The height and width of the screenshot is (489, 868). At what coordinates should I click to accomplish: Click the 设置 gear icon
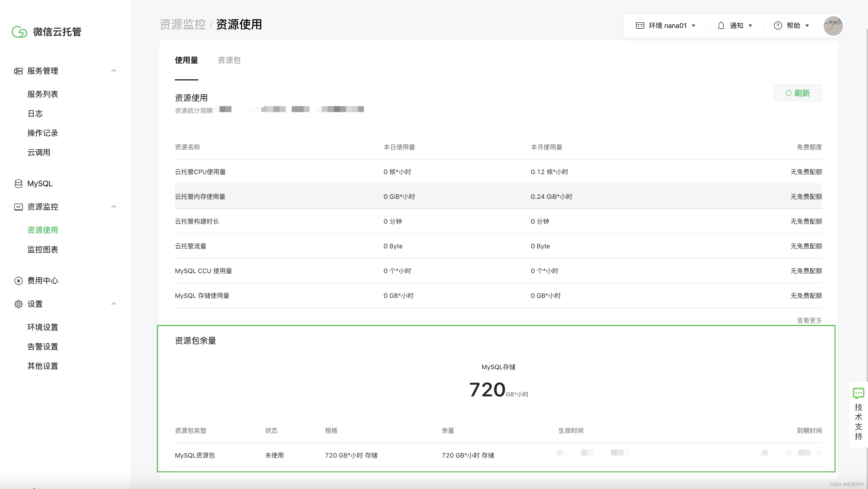18,304
